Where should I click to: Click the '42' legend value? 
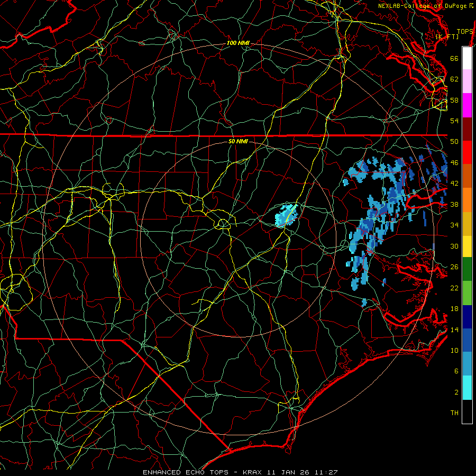tap(454, 184)
